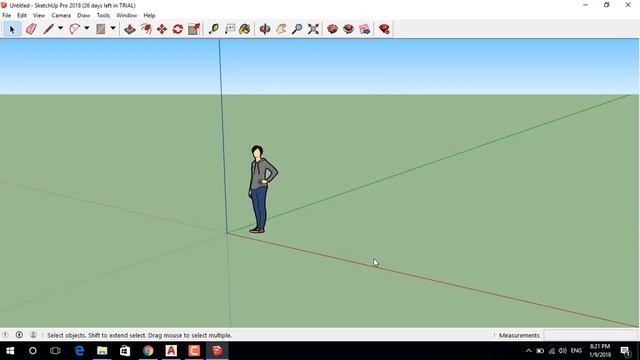Open the Extension Manager ruby icon
The image size is (640, 360).
(x=384, y=29)
